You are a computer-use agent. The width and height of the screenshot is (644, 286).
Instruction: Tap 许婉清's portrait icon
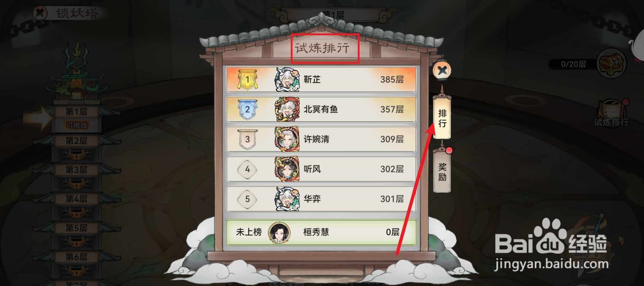click(287, 139)
